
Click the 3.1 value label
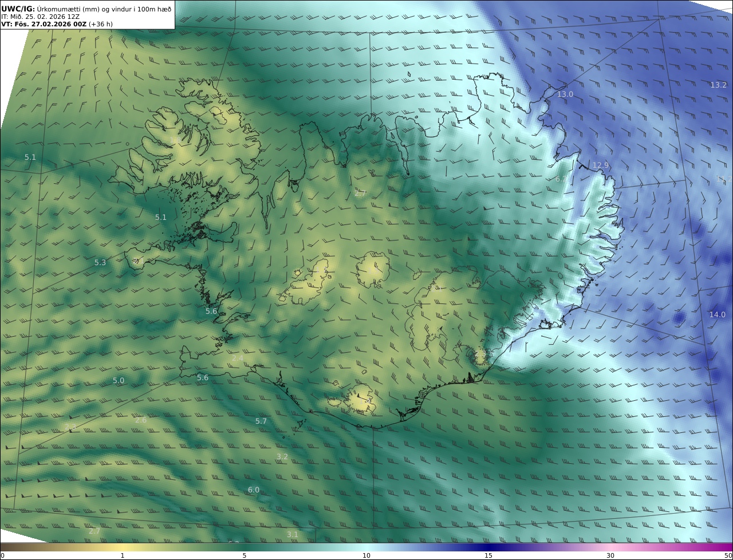click(x=293, y=534)
